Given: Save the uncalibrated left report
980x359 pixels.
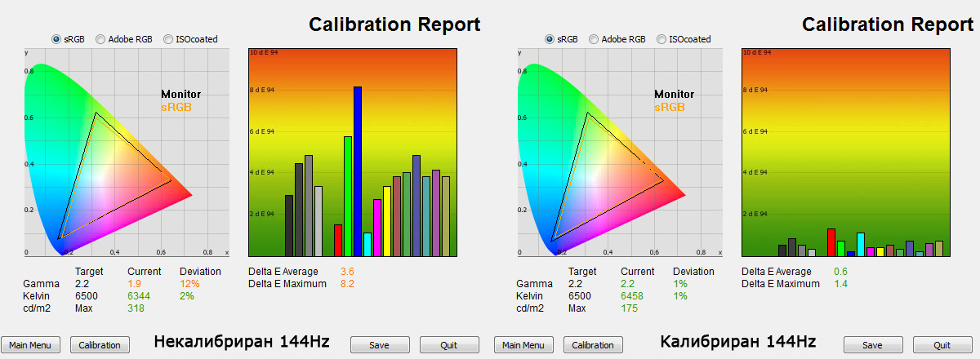Looking at the screenshot, I should 380,345.
